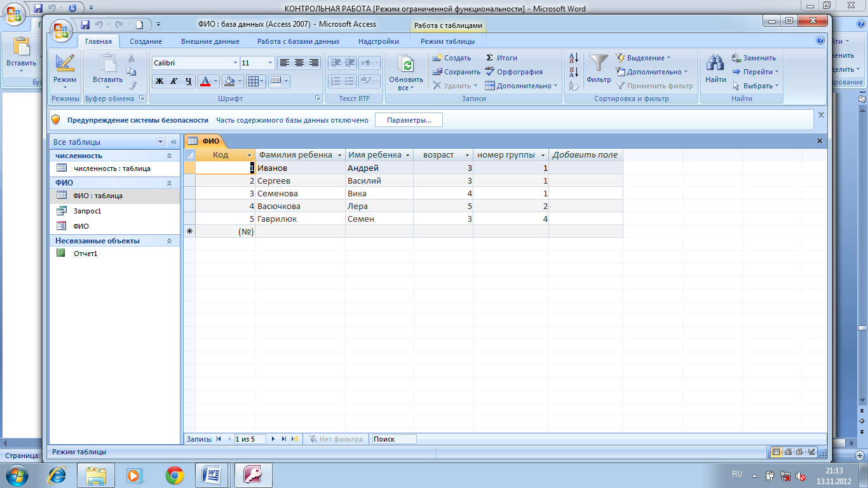Click the Save icon in Access quick toolbar
The image size is (868, 488).
[x=86, y=25]
